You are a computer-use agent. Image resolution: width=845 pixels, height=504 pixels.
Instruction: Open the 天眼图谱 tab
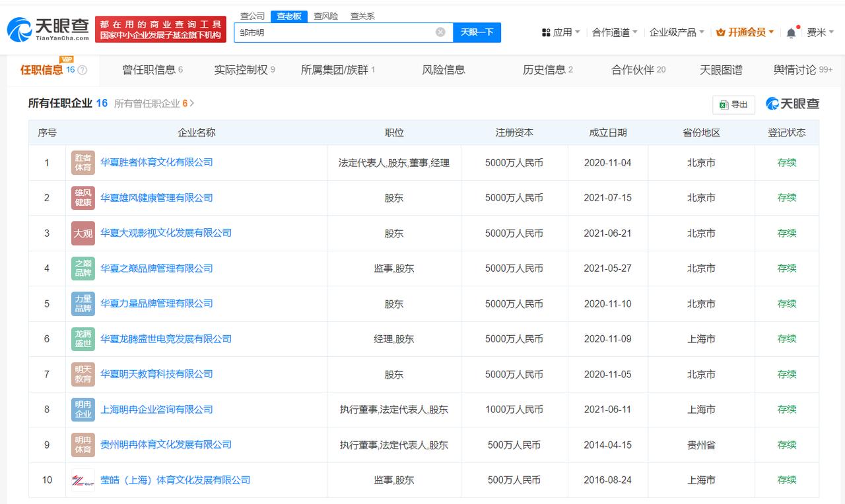pos(721,70)
